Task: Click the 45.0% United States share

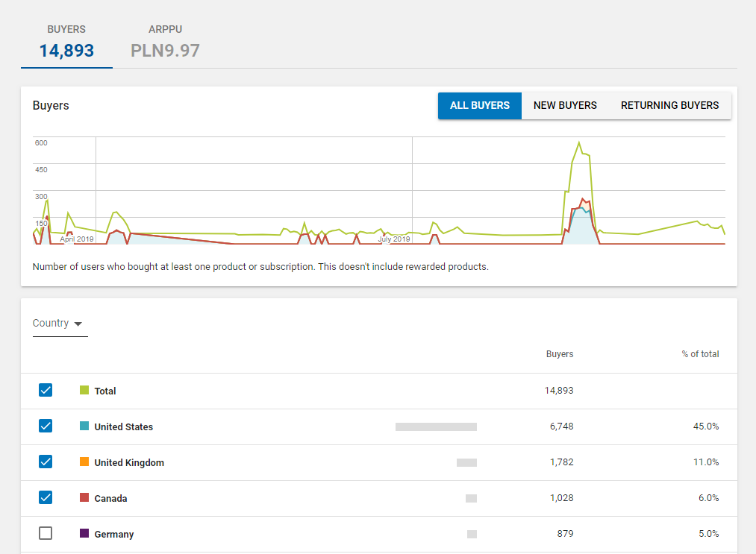Action: pyautogui.click(x=706, y=426)
